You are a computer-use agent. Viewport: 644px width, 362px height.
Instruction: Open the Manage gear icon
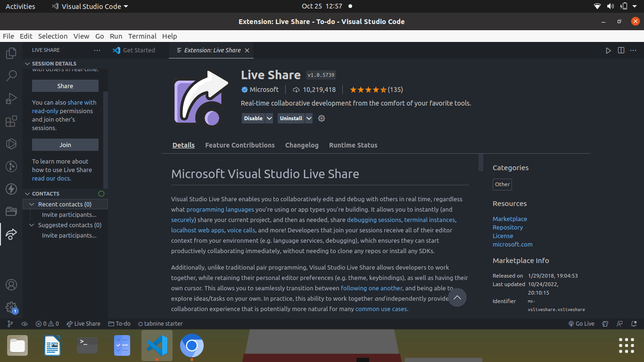11,307
